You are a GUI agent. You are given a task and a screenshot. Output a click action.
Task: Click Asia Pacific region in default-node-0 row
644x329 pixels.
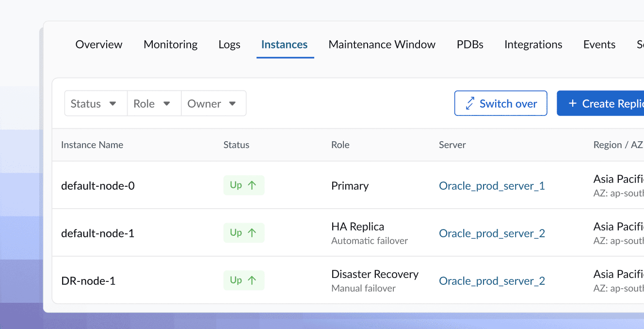pyautogui.click(x=619, y=179)
